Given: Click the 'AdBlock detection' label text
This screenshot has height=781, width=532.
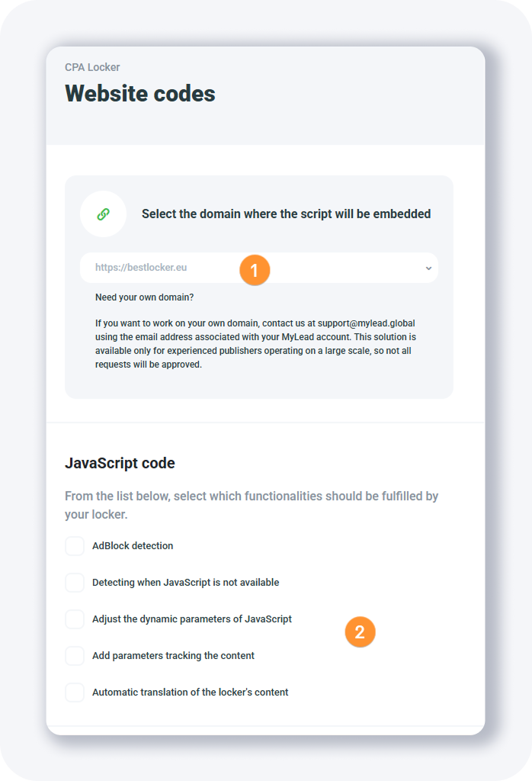Looking at the screenshot, I should tap(133, 546).
